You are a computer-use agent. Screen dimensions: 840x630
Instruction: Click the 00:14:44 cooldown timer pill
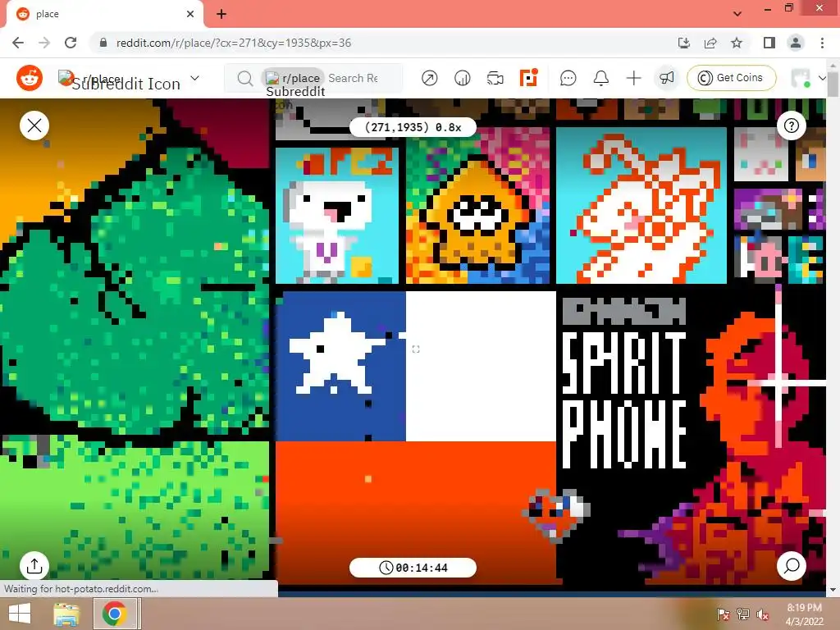[413, 568]
